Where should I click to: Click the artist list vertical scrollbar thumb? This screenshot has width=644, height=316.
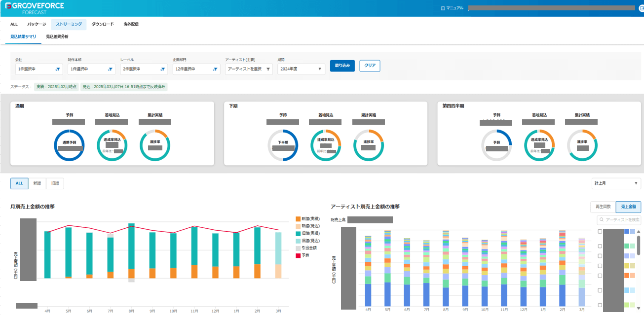tap(639, 245)
